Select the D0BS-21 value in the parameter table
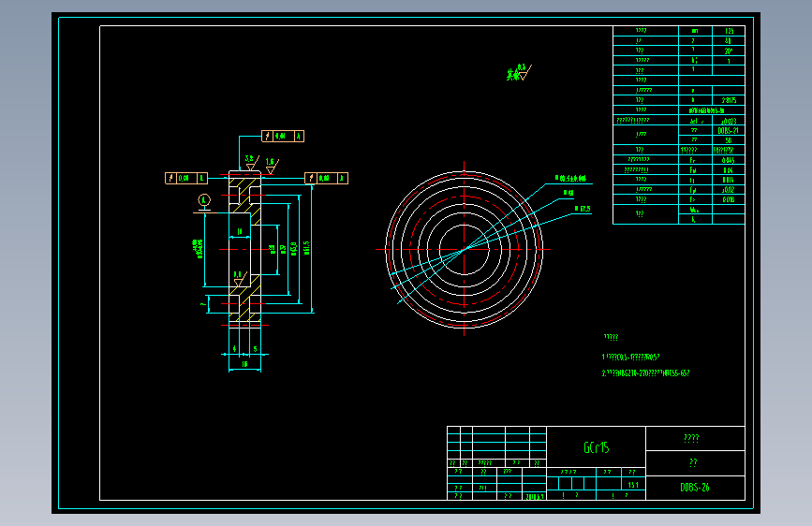This screenshot has height=526, width=812. coord(728,130)
